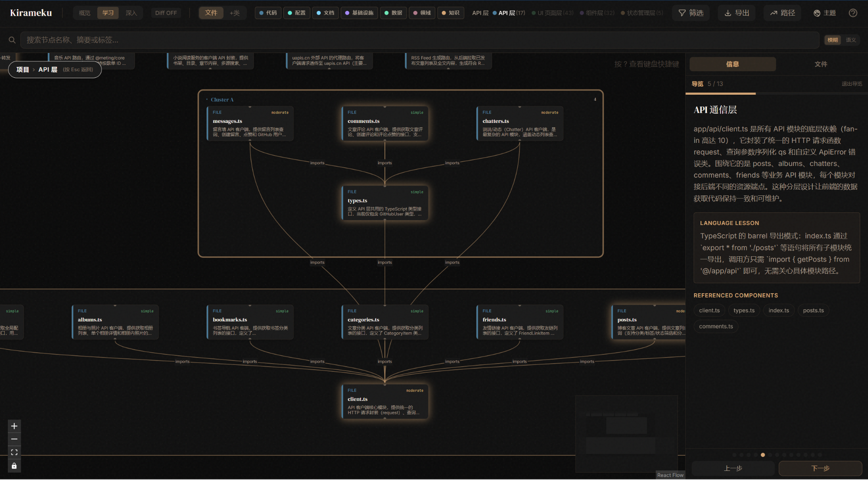Open the 信息 panel tab
The height and width of the screenshot is (480, 868).
pos(733,64)
